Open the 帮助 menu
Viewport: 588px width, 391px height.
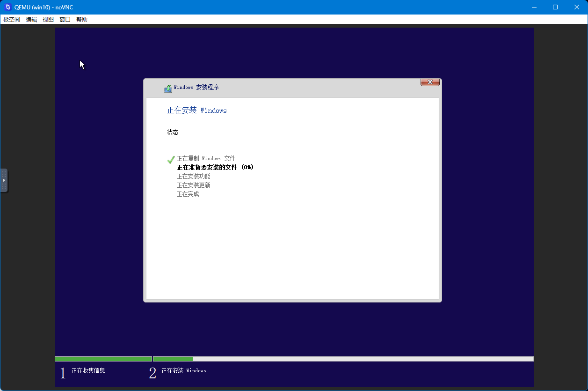(82, 20)
